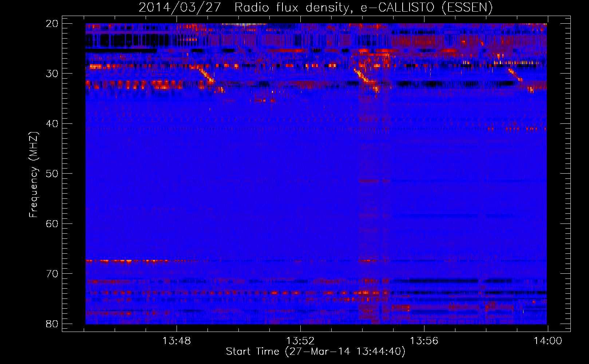Image resolution: width=589 pixels, height=364 pixels.
Task: Click the 'Start Time (27-Mar-14 13:44:40)' axis label
Action: click(x=316, y=352)
